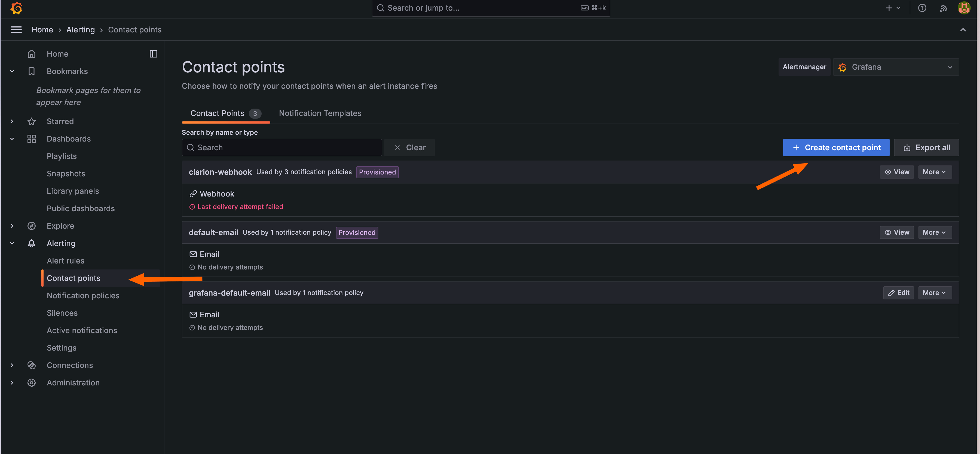
Task: Undock the sidebar menu panel
Action: pos(153,54)
